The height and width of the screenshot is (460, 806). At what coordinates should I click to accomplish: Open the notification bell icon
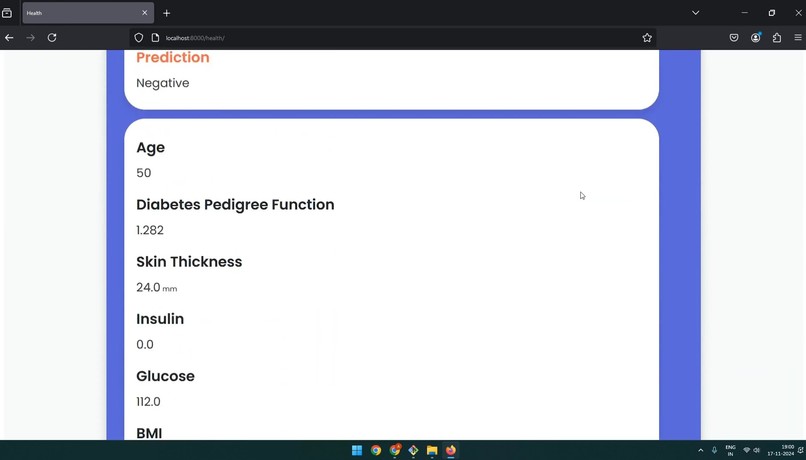[800, 450]
